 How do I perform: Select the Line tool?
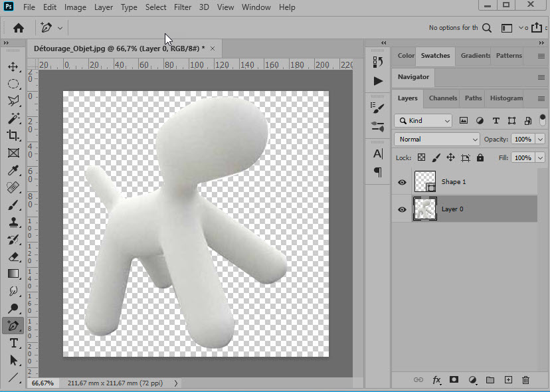13,377
